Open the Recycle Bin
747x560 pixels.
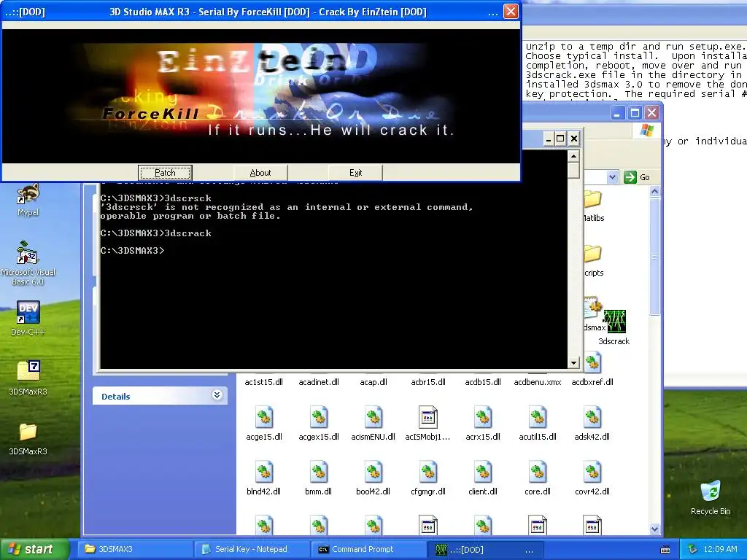[x=711, y=497]
